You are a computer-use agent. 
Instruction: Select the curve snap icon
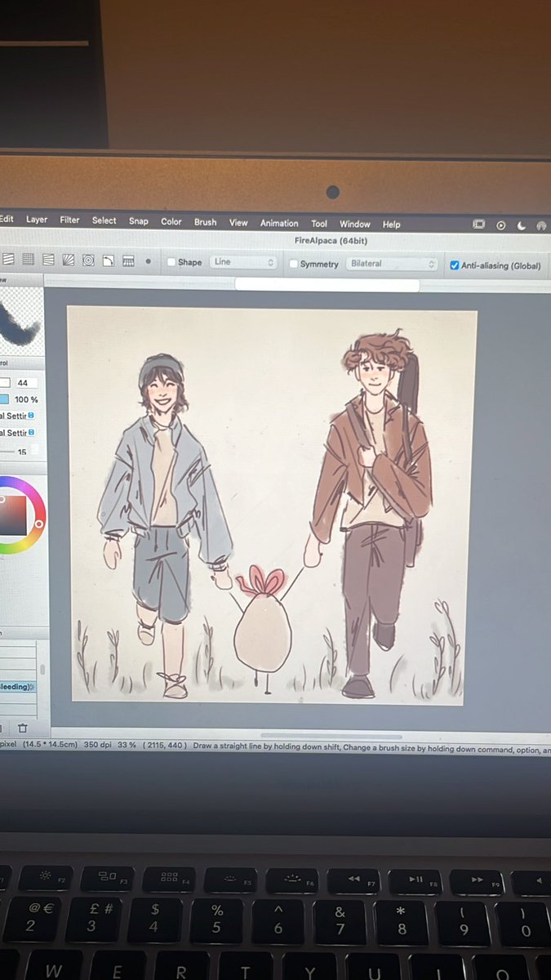[108, 261]
